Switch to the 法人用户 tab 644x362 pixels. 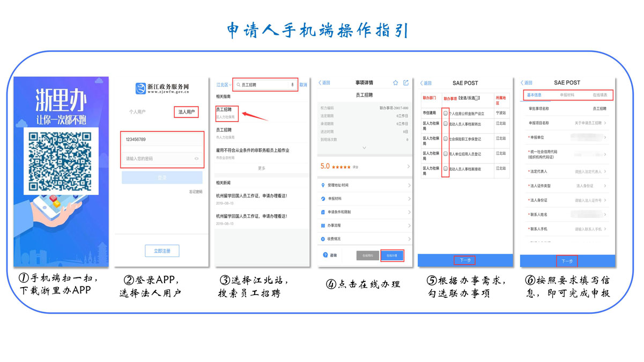coord(187,112)
